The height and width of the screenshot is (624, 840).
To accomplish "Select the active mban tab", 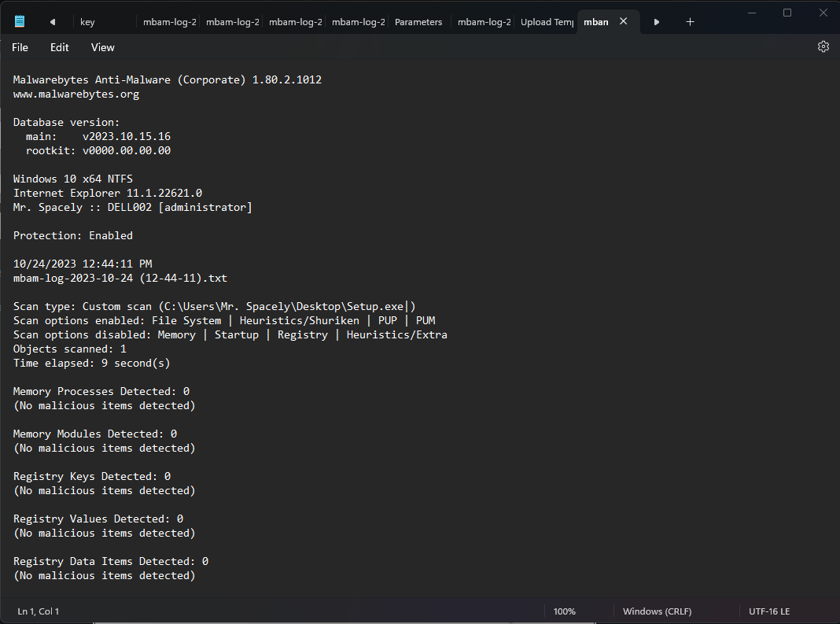I will 595,22.
